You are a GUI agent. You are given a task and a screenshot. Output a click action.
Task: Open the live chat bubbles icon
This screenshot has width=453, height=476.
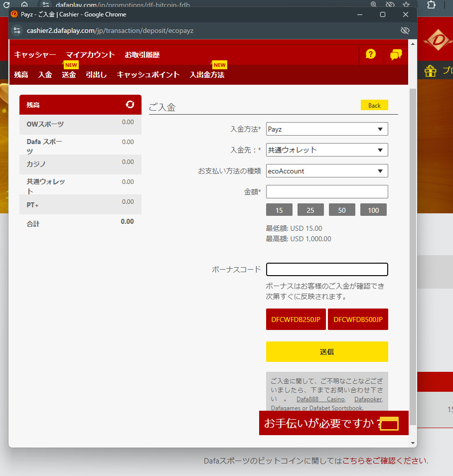[396, 55]
